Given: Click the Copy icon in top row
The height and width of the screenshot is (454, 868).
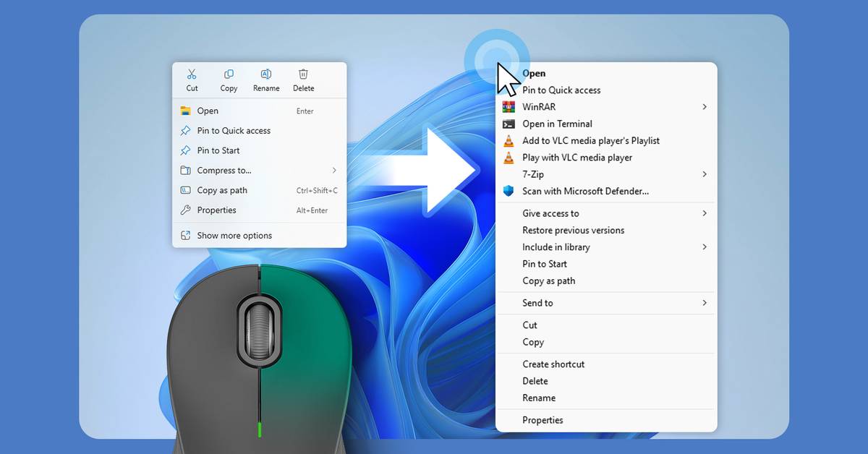Looking at the screenshot, I should [229, 74].
